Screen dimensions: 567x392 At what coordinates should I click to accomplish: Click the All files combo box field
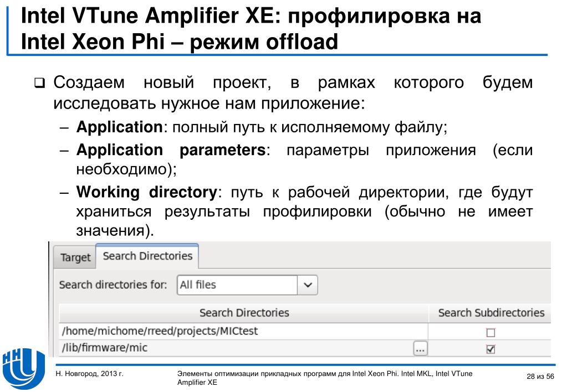click(x=237, y=285)
